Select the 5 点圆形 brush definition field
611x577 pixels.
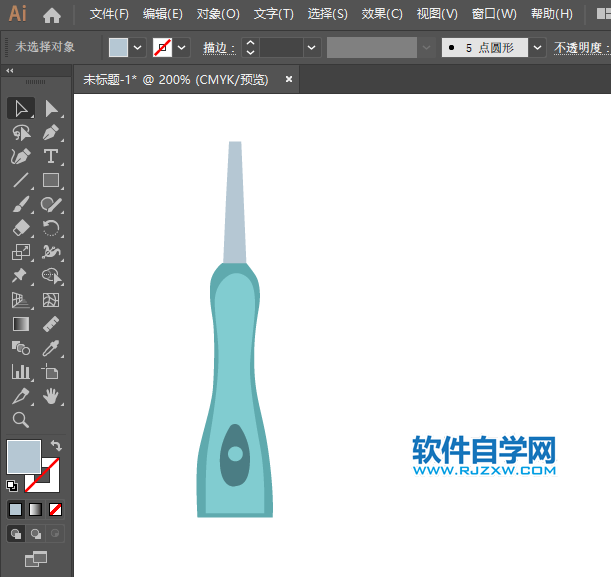[485, 48]
